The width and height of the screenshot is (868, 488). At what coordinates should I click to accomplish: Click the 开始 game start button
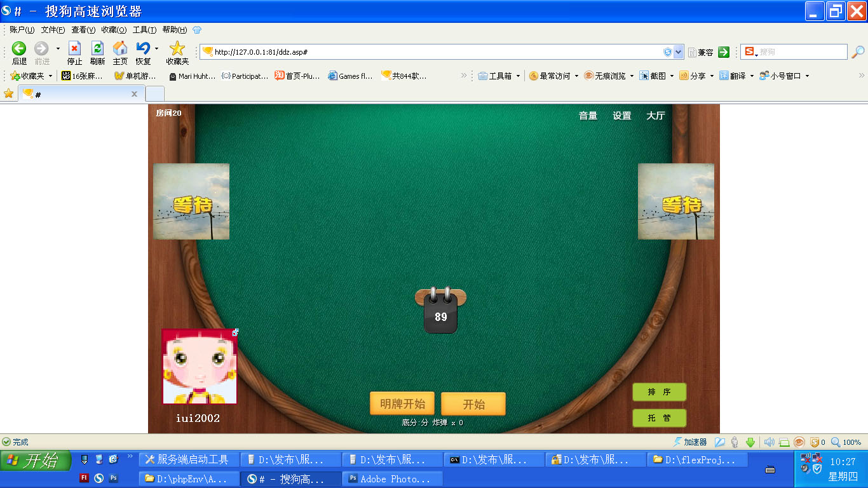click(473, 404)
